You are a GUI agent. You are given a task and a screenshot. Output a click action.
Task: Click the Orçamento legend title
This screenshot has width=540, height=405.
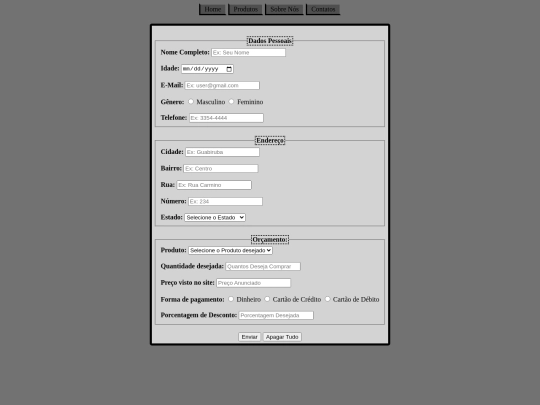pyautogui.click(x=270, y=239)
